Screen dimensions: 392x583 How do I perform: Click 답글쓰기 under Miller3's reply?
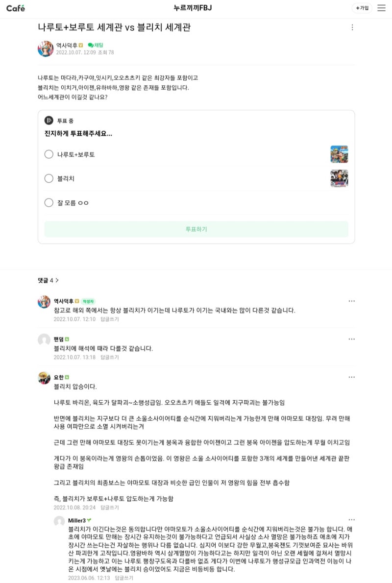pos(123,578)
